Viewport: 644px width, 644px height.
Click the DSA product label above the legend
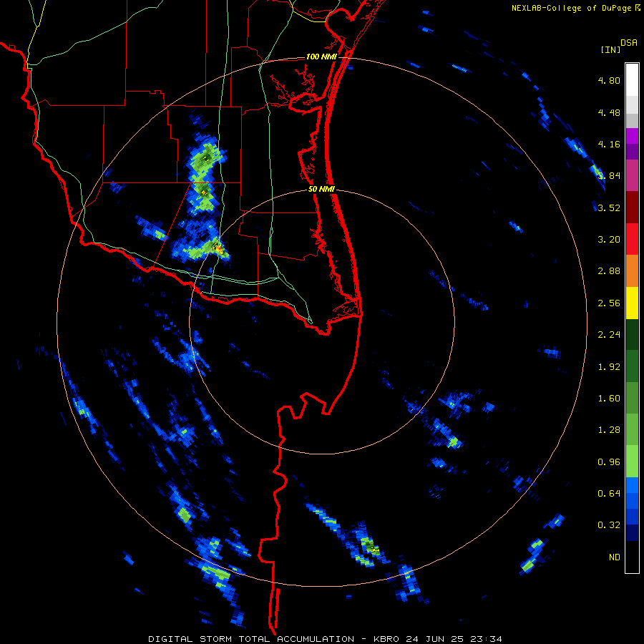629,43
